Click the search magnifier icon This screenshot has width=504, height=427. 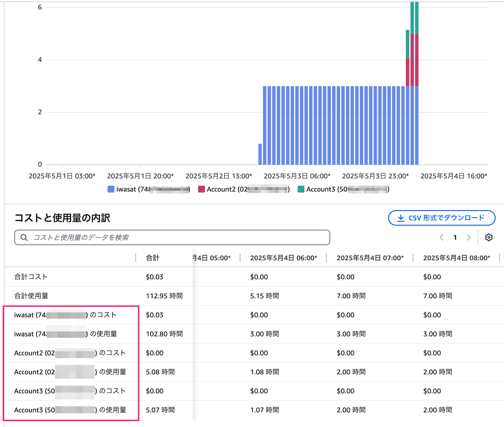(x=24, y=237)
